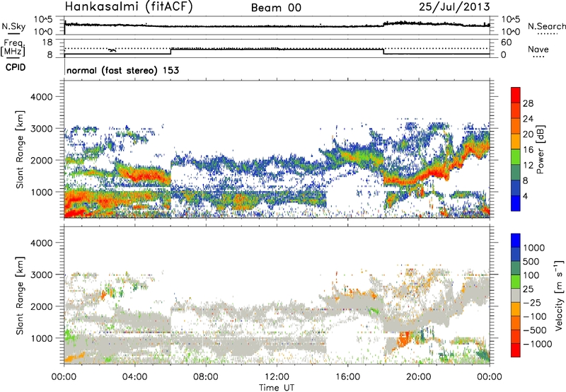Screen dimensions: 566x392
Task: Click the '-1000' tick on Velocity colorbar
Action: (537, 344)
